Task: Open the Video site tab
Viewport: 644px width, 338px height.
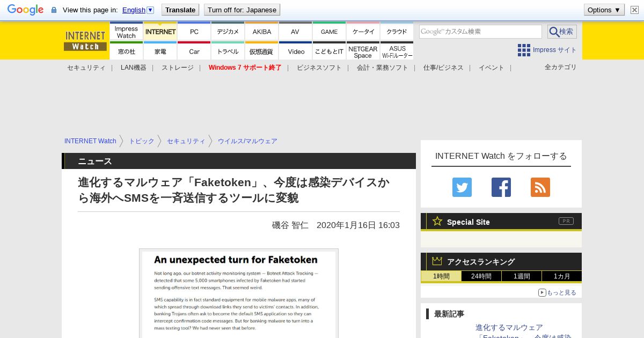Action: pyautogui.click(x=295, y=51)
